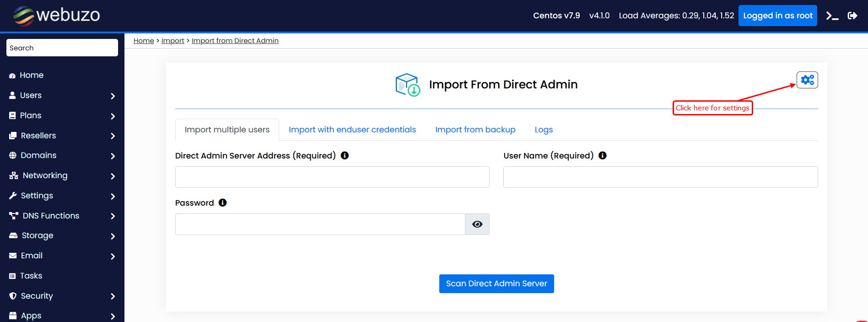
Task: Click info icon next to User Name
Action: pos(603,156)
